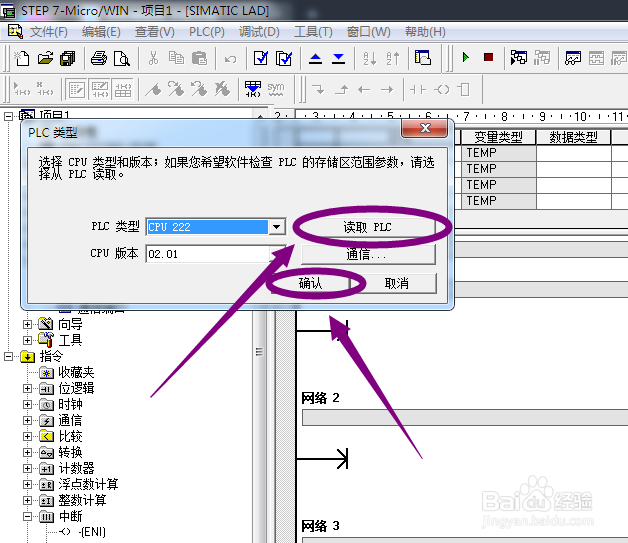Click the 确认 button

pyautogui.click(x=310, y=283)
